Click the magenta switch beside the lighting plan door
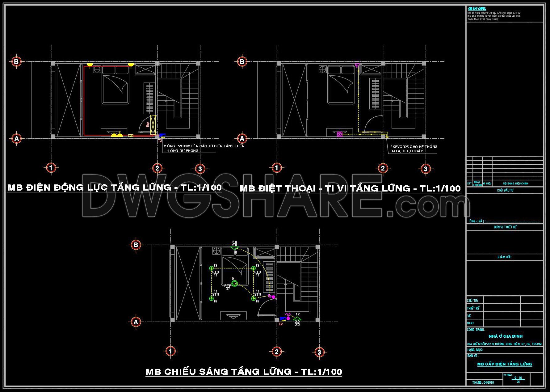This screenshot has height=392, width=550. click(273, 297)
